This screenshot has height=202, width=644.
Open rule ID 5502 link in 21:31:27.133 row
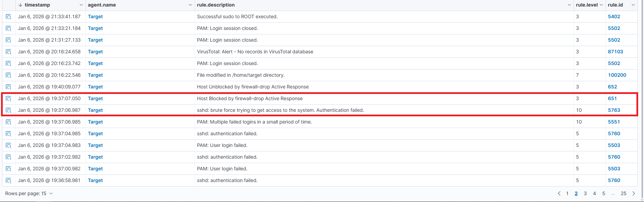(x=614, y=40)
